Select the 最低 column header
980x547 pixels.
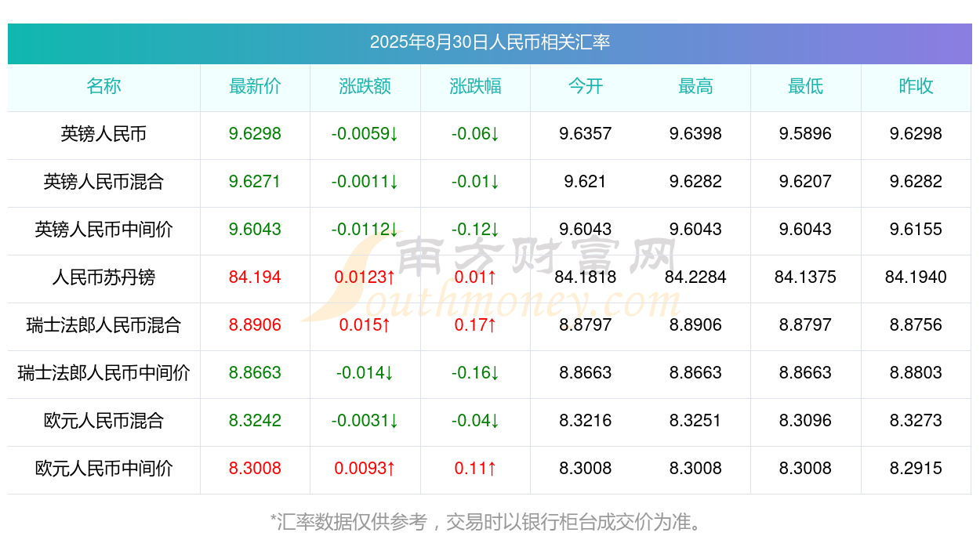(805, 86)
